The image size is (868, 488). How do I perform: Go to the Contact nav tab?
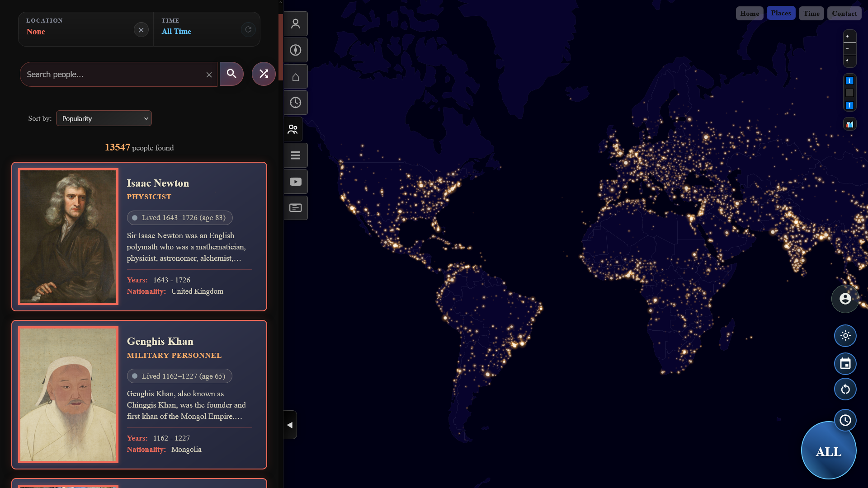pos(844,14)
